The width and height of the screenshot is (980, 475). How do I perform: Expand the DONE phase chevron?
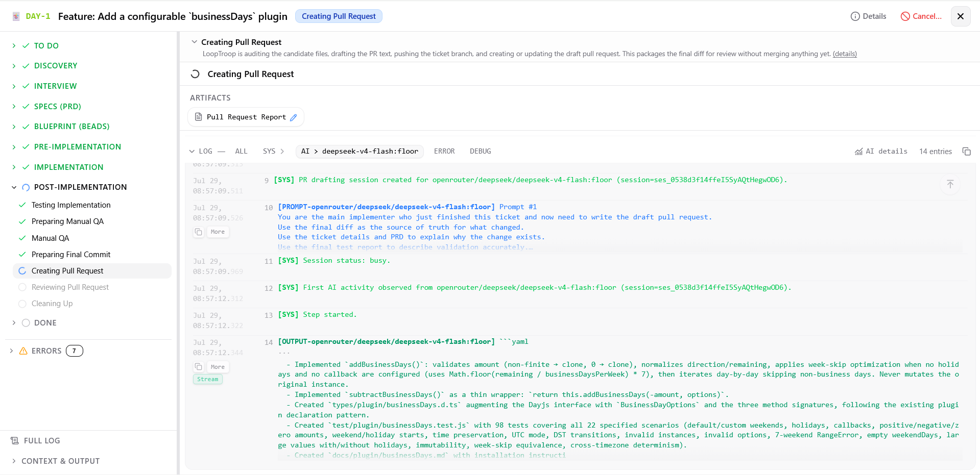14,323
